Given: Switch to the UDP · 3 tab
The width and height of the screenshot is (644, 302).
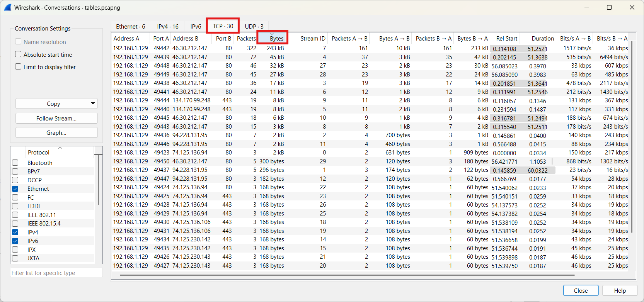Looking at the screenshot, I should click(254, 26).
